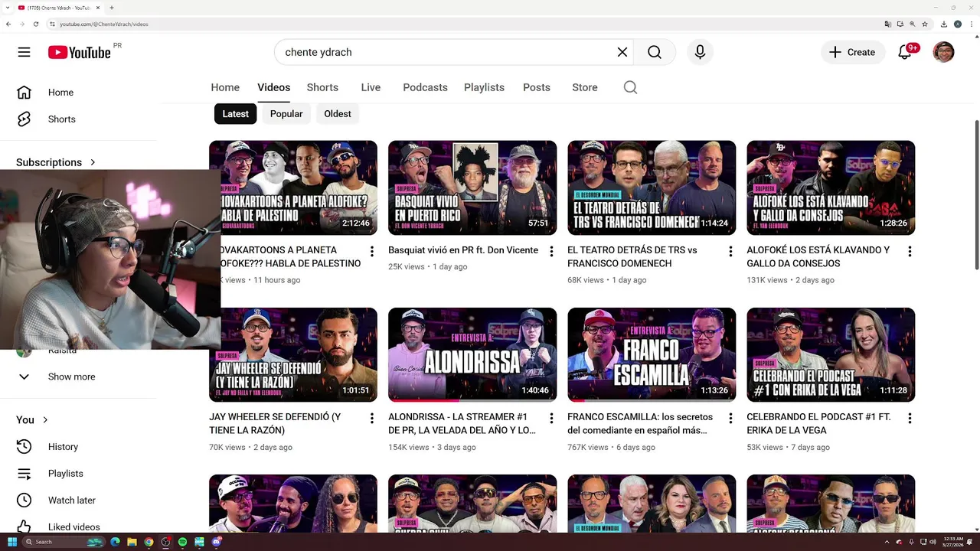Open options for ALOFOKÉ LOS ESTÁ KLAVANDO video
The width and height of the screenshot is (980, 551).
[910, 251]
